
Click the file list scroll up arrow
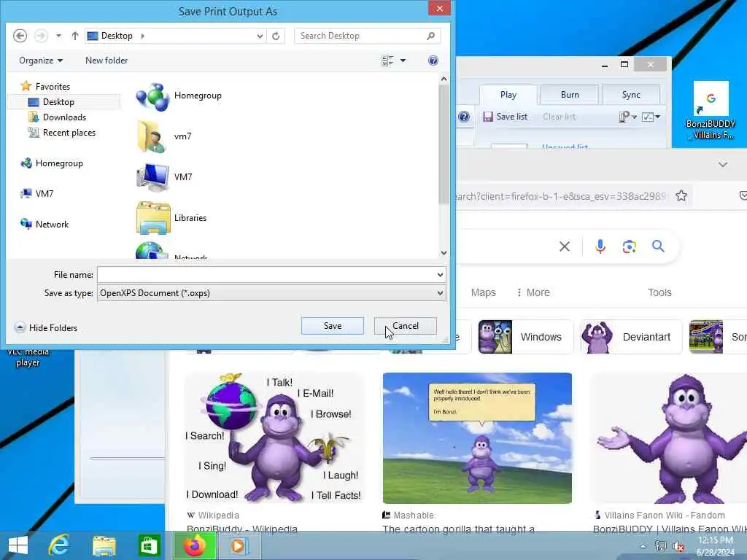tap(444, 79)
